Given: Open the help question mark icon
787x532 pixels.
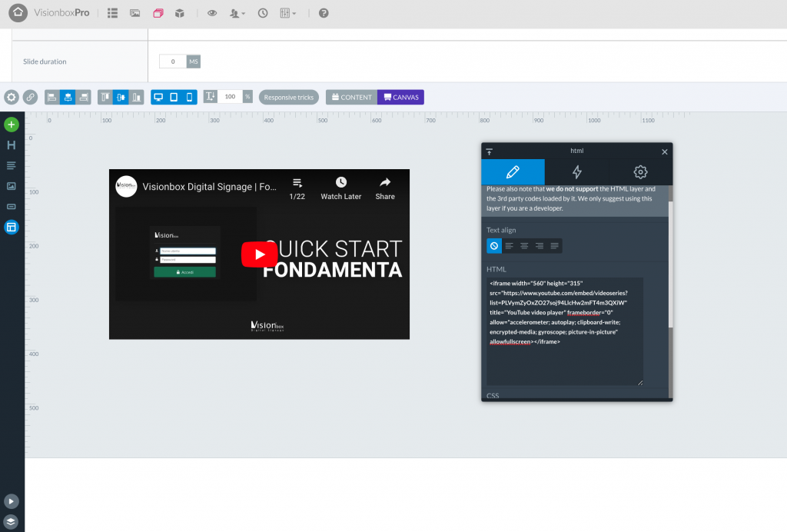Looking at the screenshot, I should tap(324, 13).
